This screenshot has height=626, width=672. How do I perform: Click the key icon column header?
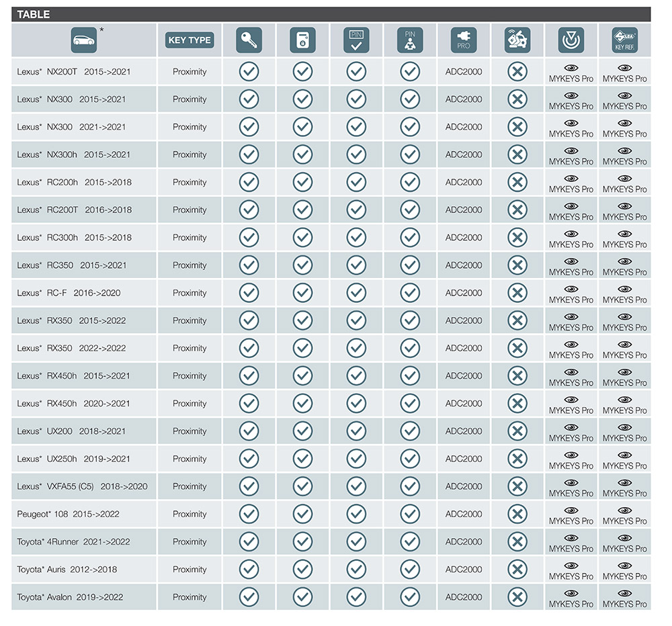pyautogui.click(x=249, y=40)
